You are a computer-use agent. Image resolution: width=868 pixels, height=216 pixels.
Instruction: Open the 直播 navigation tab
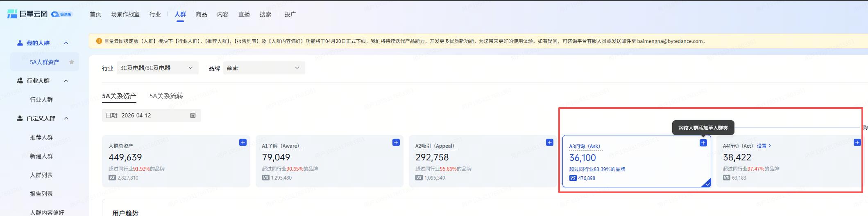point(244,14)
